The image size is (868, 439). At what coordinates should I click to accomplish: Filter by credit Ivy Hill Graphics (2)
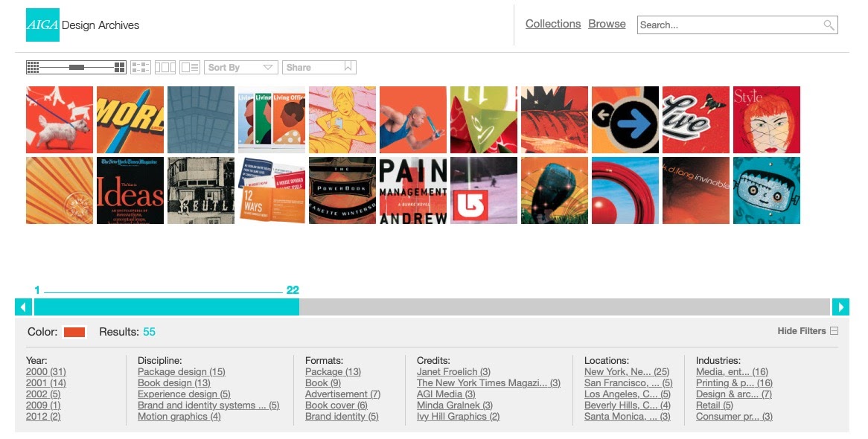tap(459, 416)
